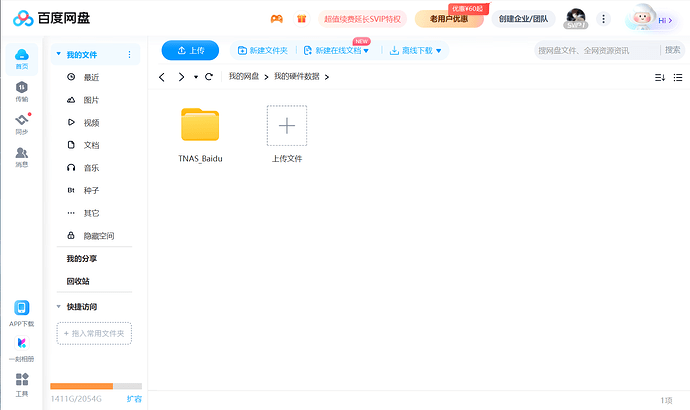The height and width of the screenshot is (410, 690).
Task: Open 回收站 recycle bin
Action: click(78, 281)
